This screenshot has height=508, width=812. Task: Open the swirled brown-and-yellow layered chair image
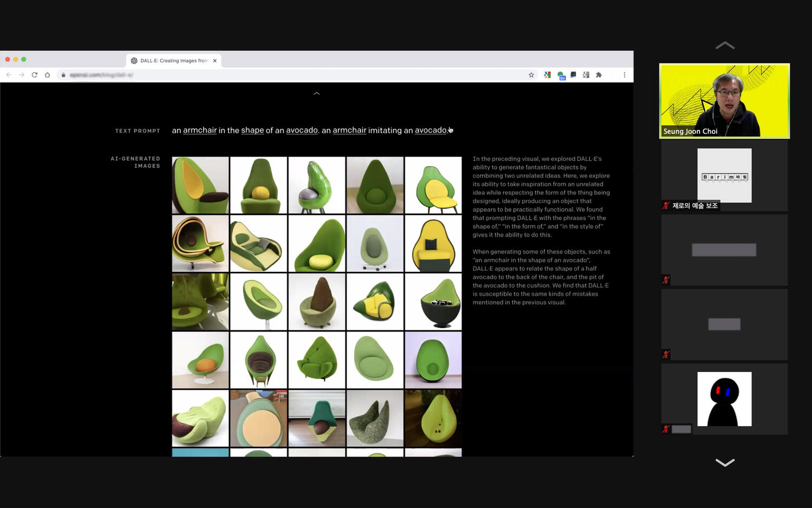tap(200, 244)
